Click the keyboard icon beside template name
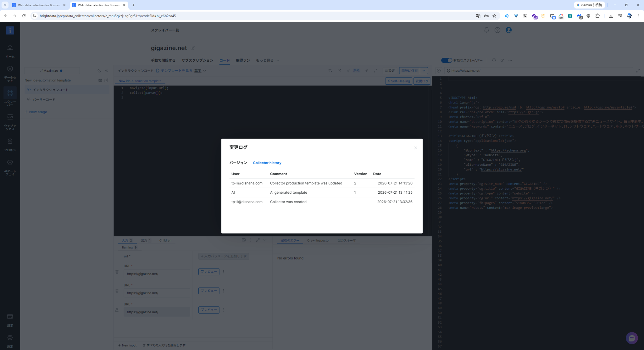Image resolution: width=644 pixels, height=350 pixels. 100,81
